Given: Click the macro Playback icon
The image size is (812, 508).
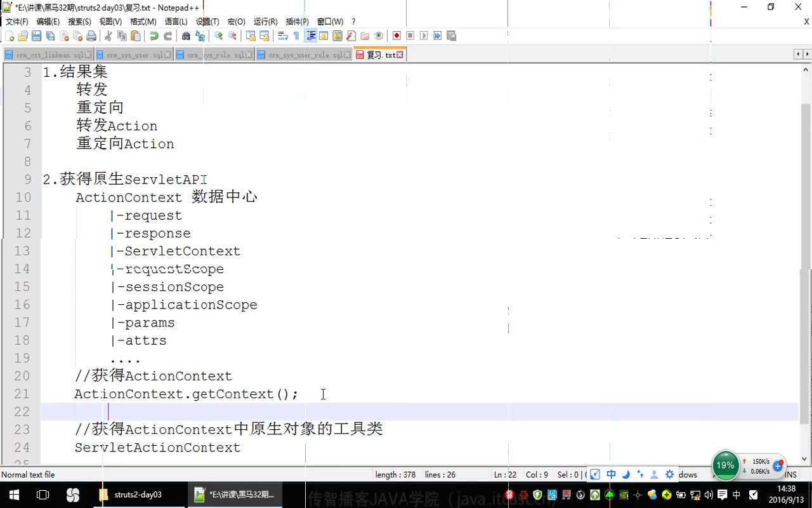Looking at the screenshot, I should point(424,36).
